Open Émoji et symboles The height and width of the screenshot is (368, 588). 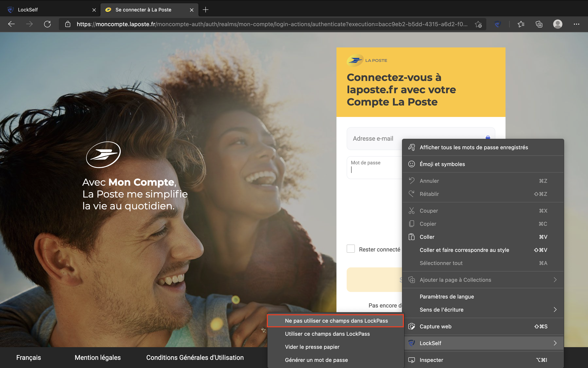(483, 164)
